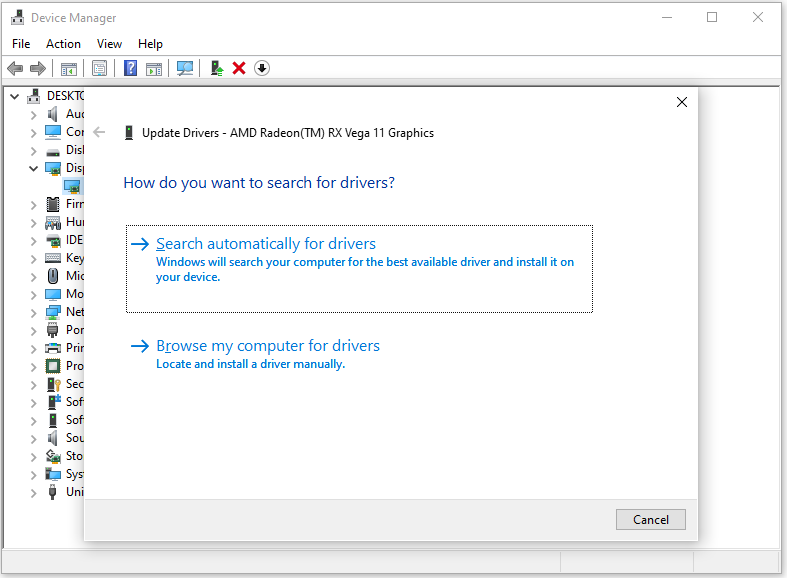787x578 pixels.
Task: Click the back arrow in Update Drivers dialog
Action: coord(99,132)
